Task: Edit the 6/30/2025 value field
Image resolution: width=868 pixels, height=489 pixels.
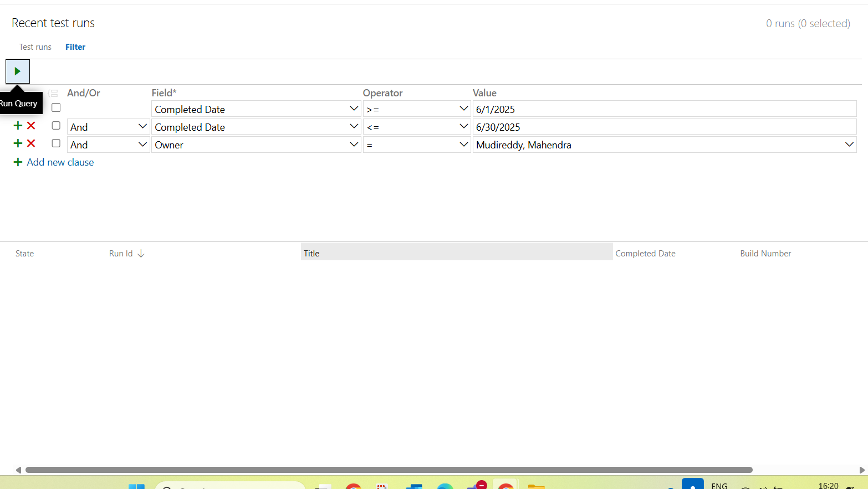Action: (x=665, y=127)
